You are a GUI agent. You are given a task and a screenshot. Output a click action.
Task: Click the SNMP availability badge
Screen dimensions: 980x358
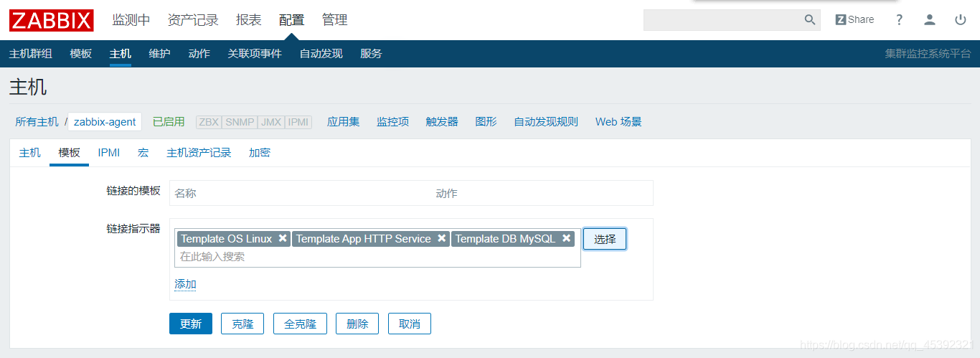(240, 122)
